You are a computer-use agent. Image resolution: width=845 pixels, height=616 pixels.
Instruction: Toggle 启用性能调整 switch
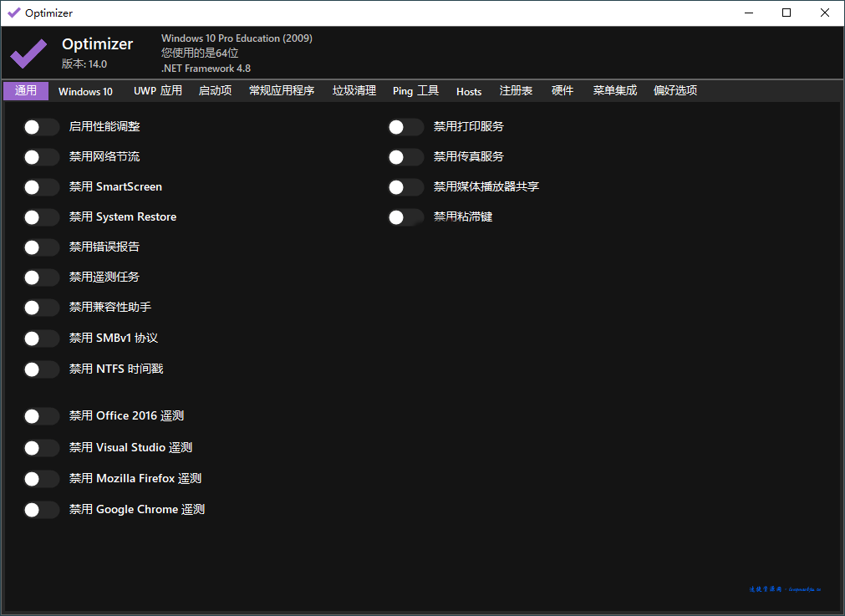pyautogui.click(x=42, y=127)
